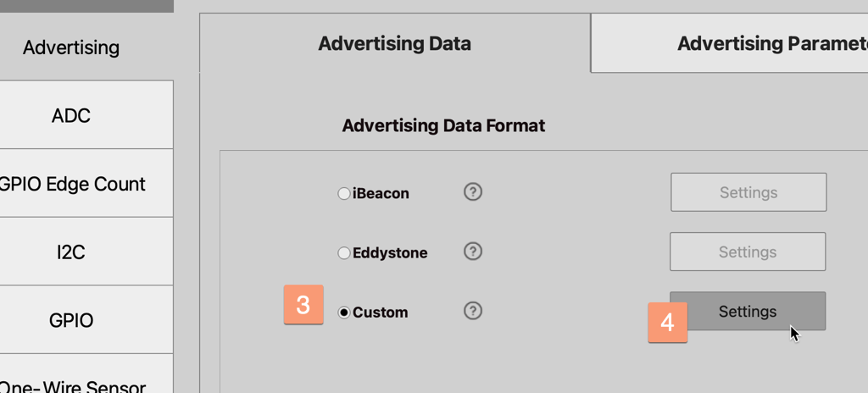The height and width of the screenshot is (393, 868).
Task: Switch to the Advertising Data tab
Action: point(394,43)
